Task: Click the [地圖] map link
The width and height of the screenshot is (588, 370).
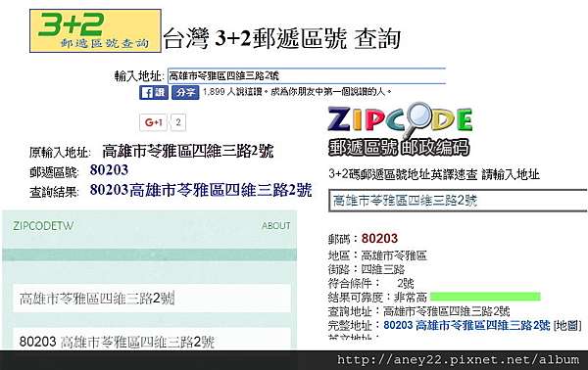Action: [x=567, y=325]
